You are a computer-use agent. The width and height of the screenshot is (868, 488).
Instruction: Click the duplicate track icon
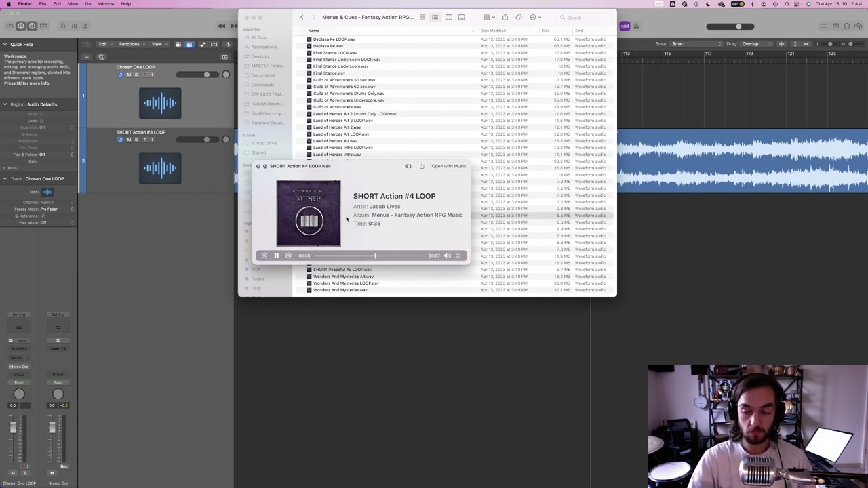click(102, 57)
